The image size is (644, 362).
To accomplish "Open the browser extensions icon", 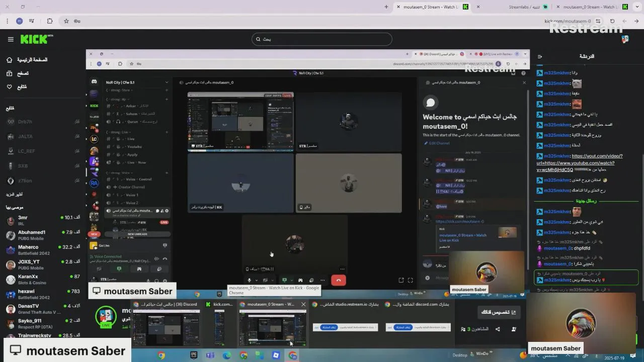I will pos(50,21).
